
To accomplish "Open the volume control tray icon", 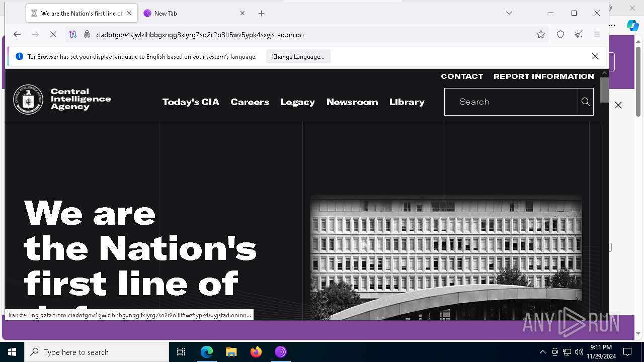I will (579, 352).
